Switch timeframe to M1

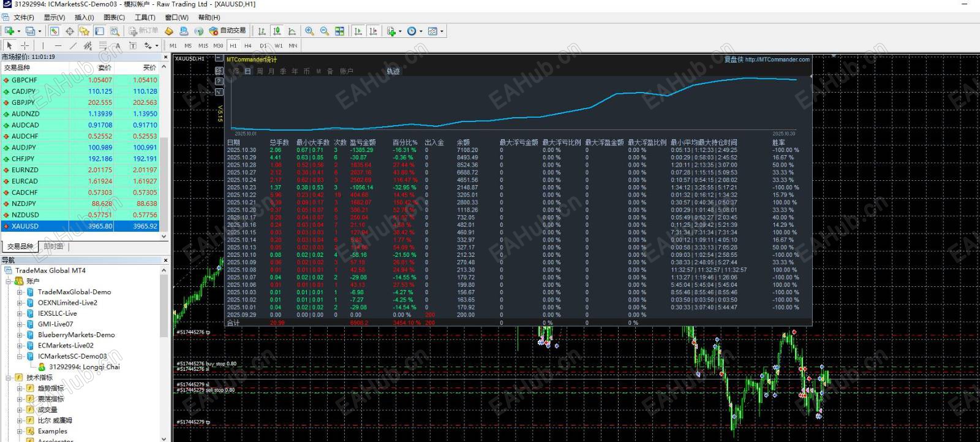coord(173,45)
